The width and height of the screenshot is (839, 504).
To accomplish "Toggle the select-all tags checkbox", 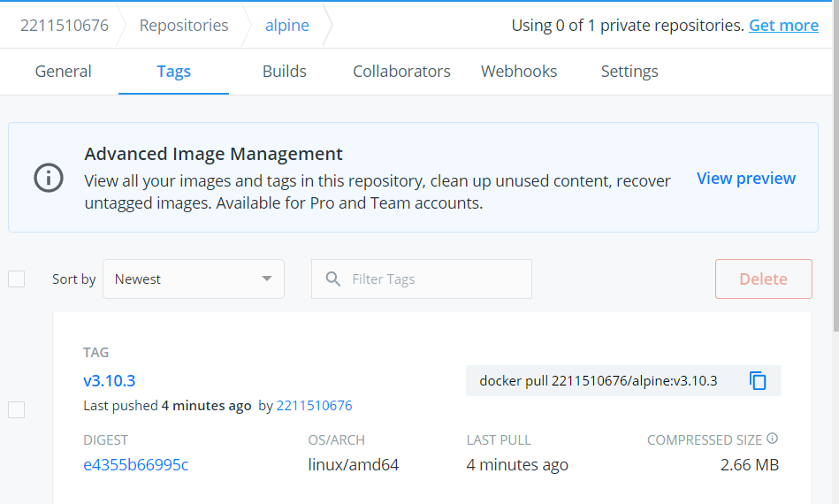I will 16,279.
